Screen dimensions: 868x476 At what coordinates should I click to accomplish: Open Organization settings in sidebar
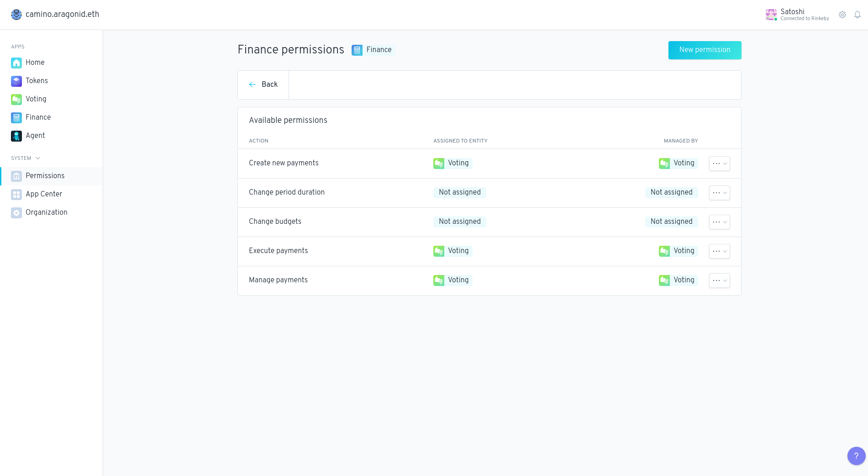click(x=46, y=212)
